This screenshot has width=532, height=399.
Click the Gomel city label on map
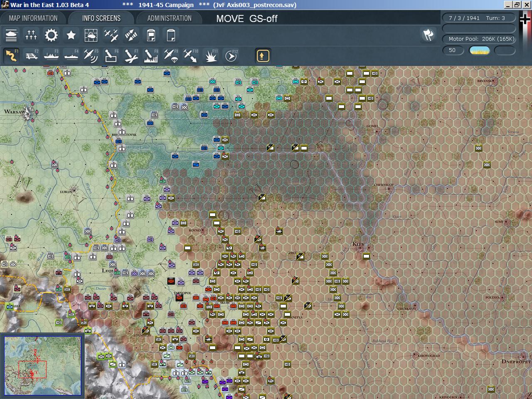372,126
